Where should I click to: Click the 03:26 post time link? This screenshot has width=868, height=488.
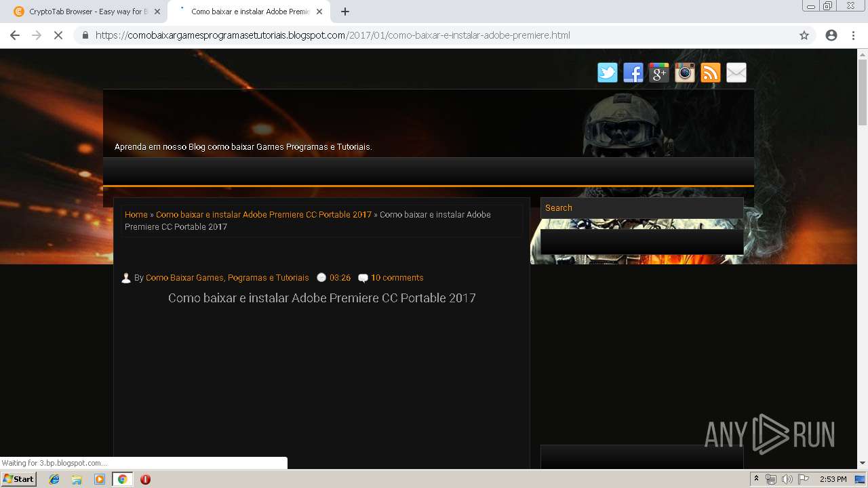click(x=340, y=278)
